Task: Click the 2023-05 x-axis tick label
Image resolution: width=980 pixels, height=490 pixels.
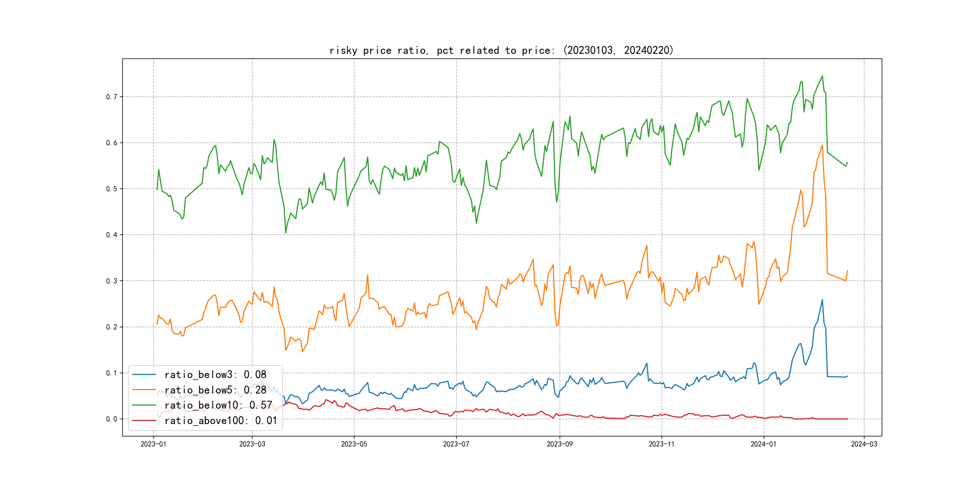Action: click(x=354, y=444)
